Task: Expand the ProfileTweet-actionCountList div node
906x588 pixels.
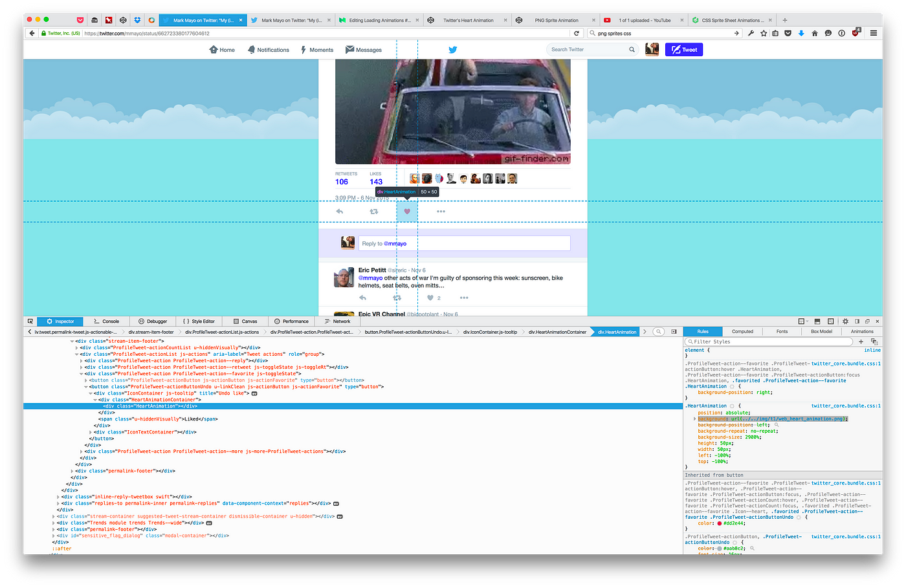Action: (x=77, y=347)
